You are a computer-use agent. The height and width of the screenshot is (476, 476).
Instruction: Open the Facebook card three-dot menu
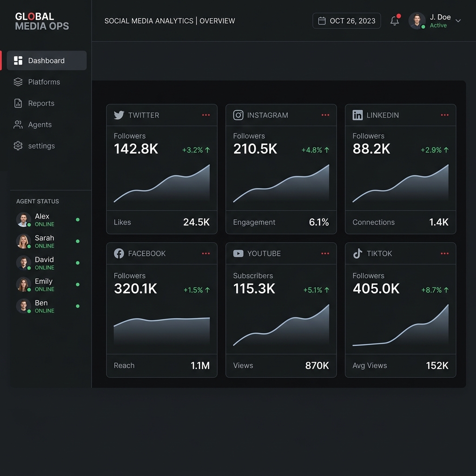pos(206,253)
